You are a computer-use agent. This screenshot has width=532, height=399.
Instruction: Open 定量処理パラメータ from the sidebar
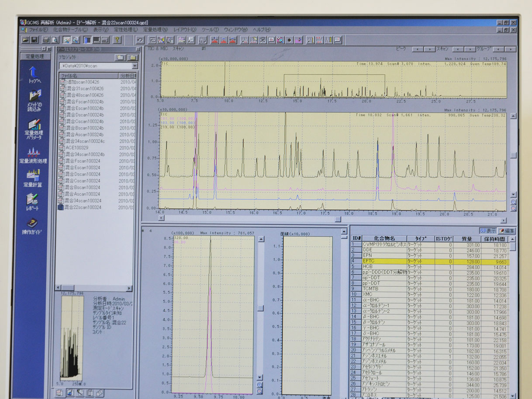(x=34, y=130)
